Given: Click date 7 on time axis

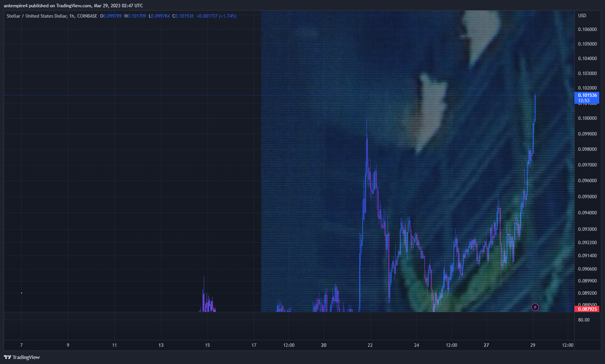Looking at the screenshot, I should click(x=21, y=345).
